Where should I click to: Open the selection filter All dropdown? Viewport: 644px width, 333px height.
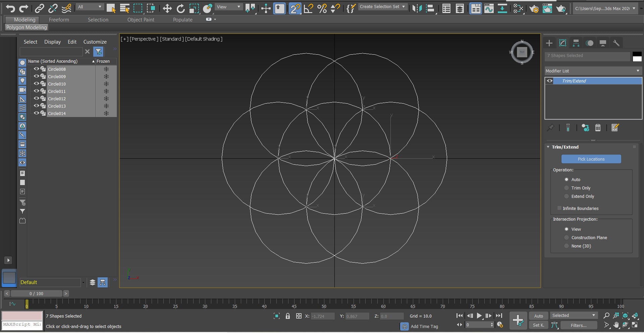pyautogui.click(x=90, y=7)
